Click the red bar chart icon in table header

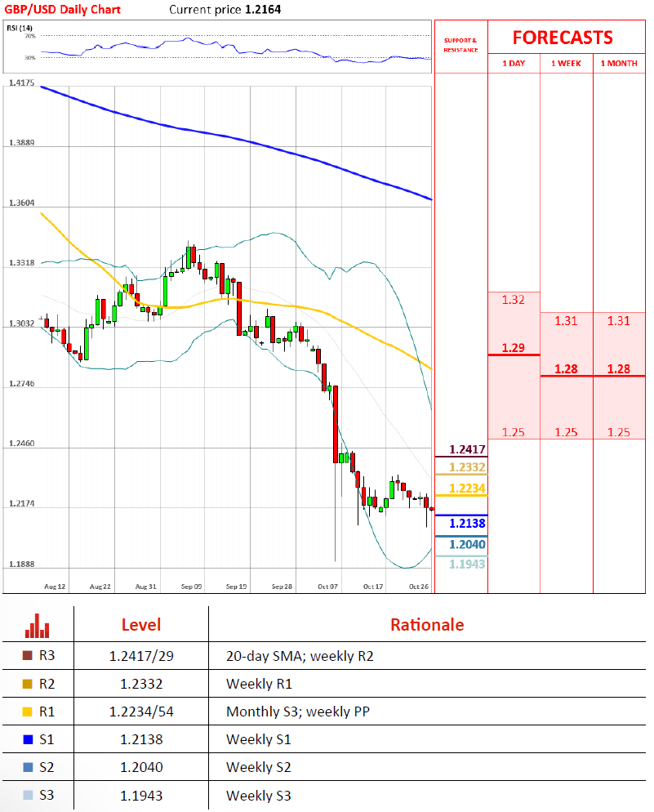[38, 626]
